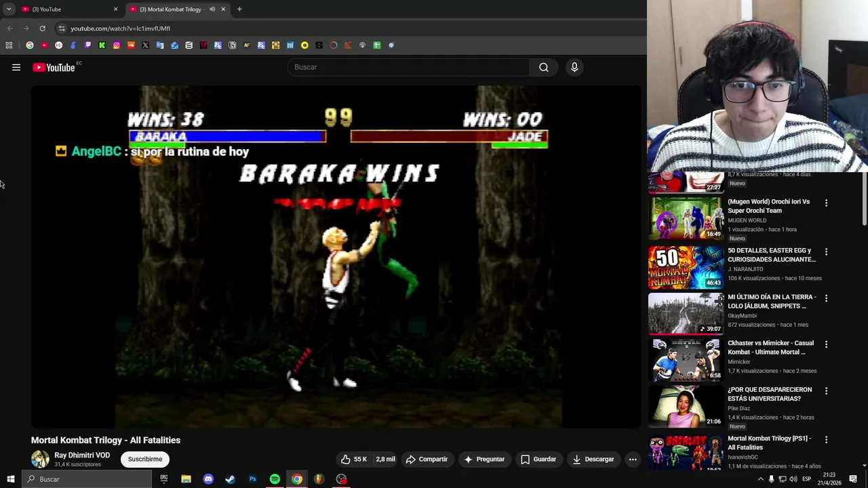Reload the current page
This screenshot has width=868, height=488.
coord(42,28)
